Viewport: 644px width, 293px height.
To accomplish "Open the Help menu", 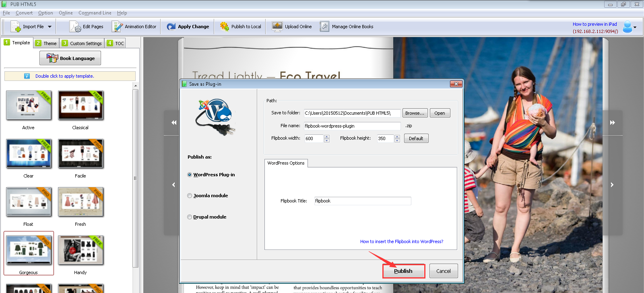I will pos(122,13).
